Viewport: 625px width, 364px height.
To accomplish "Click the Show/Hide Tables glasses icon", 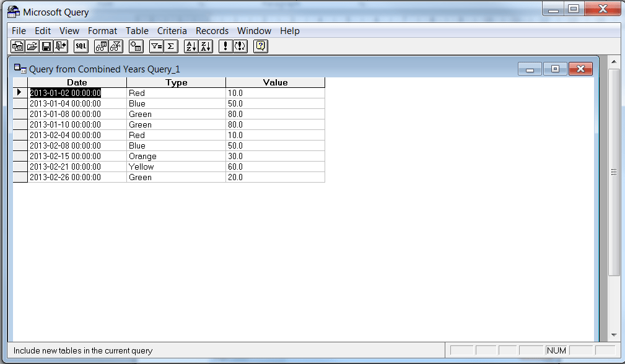I will [x=101, y=46].
